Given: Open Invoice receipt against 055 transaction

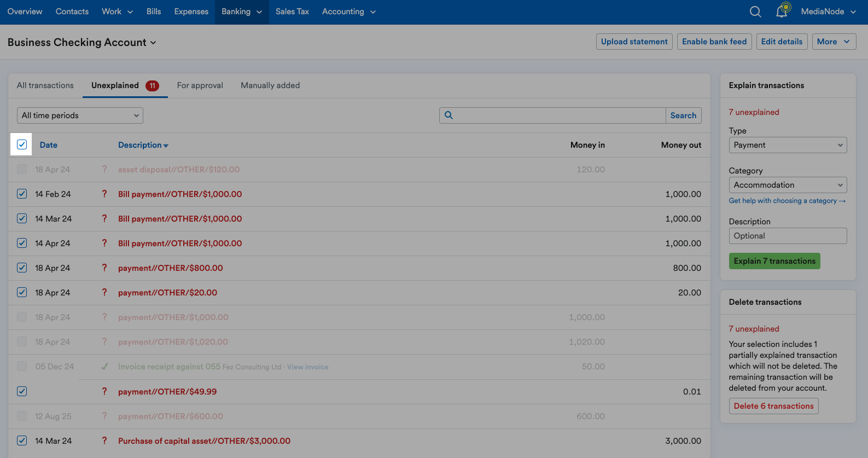Looking at the screenshot, I should tap(170, 367).
